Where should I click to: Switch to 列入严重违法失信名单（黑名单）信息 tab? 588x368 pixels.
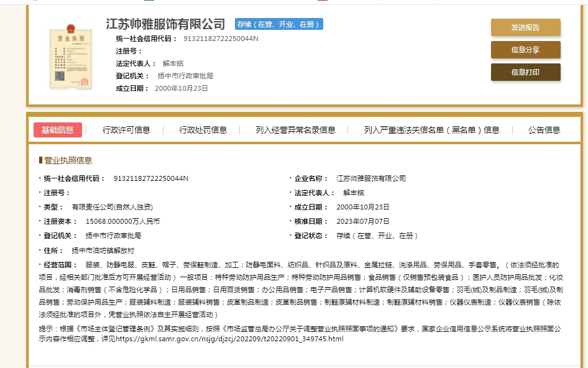pos(431,130)
